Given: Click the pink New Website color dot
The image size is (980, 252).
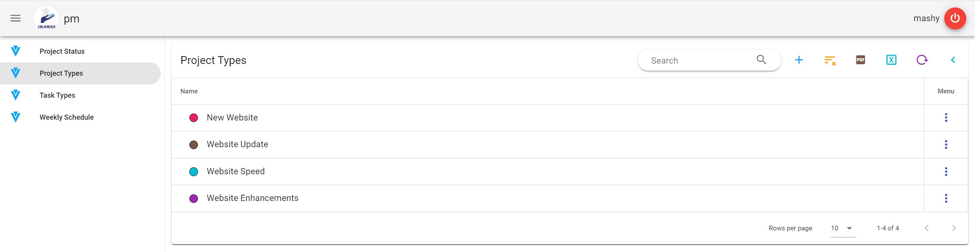Looking at the screenshot, I should pos(194,118).
